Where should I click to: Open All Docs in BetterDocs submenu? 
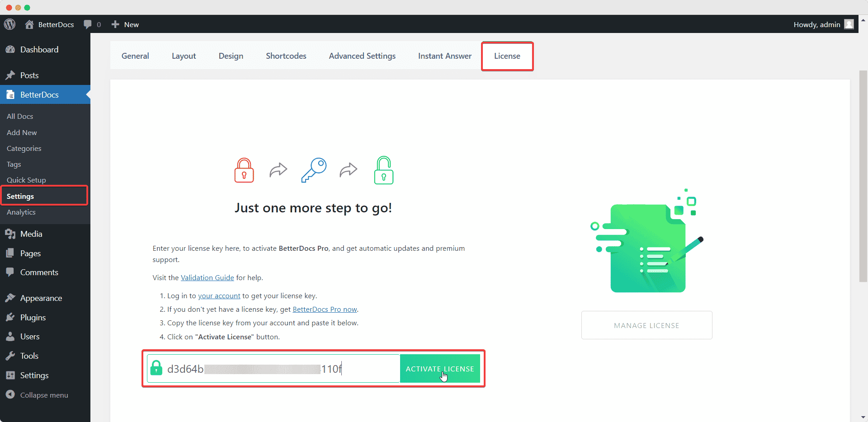click(x=20, y=117)
